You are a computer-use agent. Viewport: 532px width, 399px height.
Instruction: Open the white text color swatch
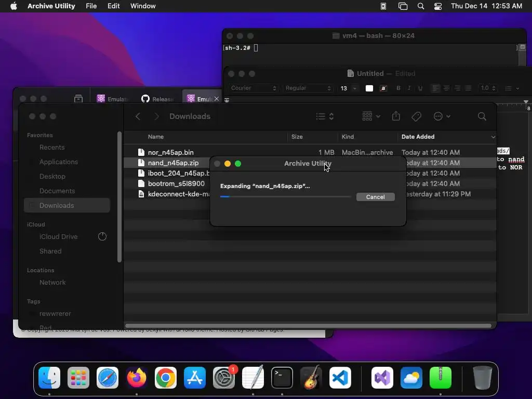(x=369, y=88)
